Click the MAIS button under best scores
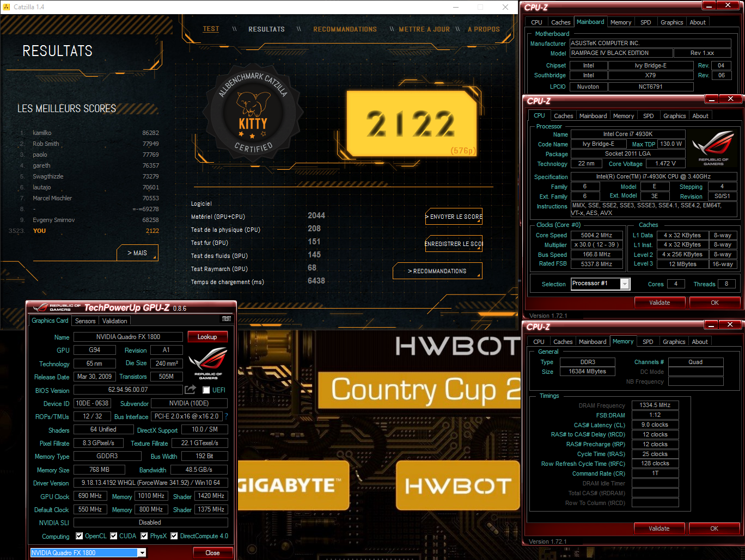 [x=137, y=253]
